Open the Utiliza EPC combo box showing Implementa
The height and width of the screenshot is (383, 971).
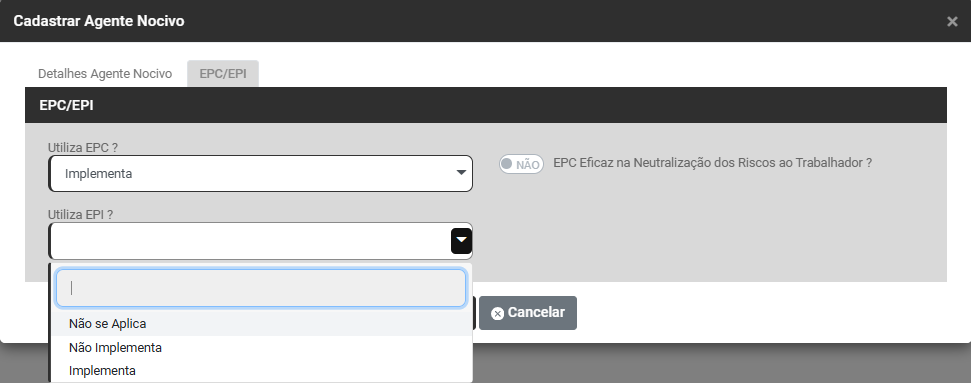click(x=261, y=174)
